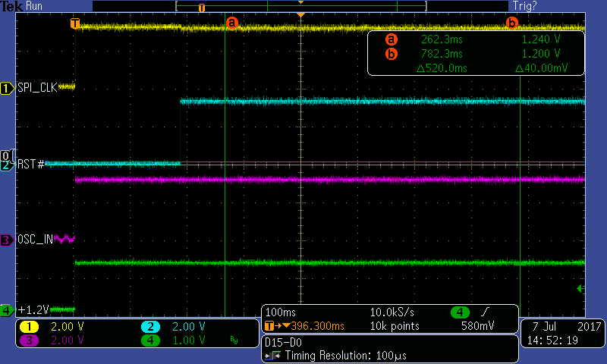Click channel 4's 1.00 V scale value
The width and height of the screenshot is (607, 364).
point(188,340)
